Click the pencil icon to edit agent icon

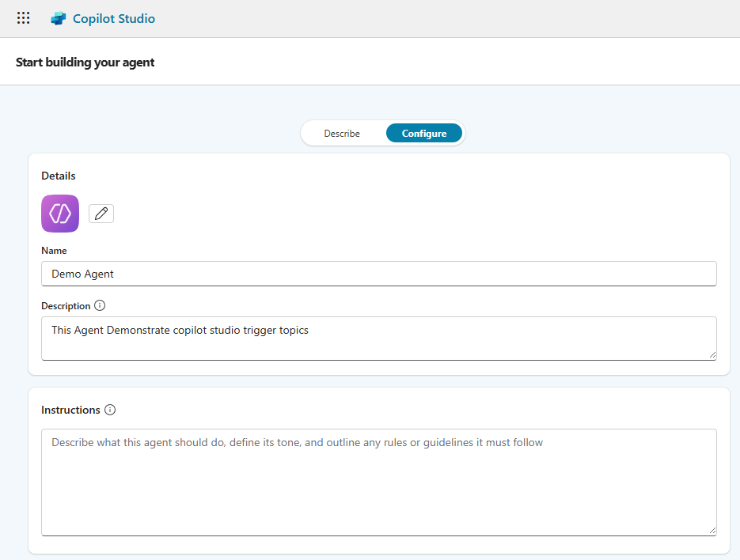coord(101,214)
